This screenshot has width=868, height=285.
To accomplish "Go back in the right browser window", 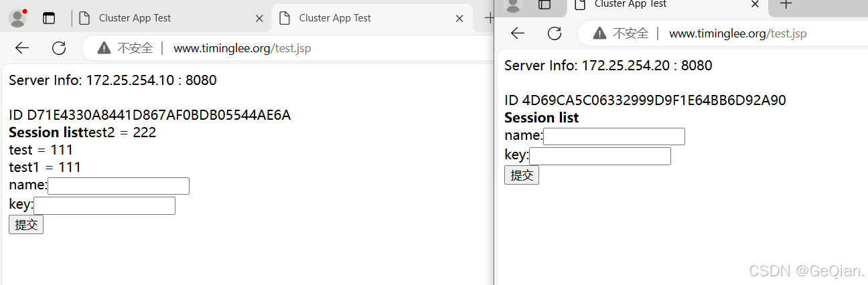I will (x=518, y=33).
